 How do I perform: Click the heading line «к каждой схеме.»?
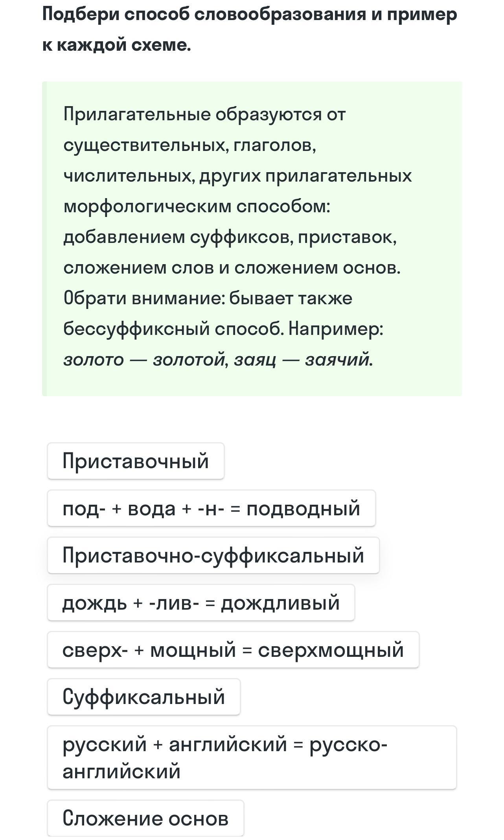117,45
